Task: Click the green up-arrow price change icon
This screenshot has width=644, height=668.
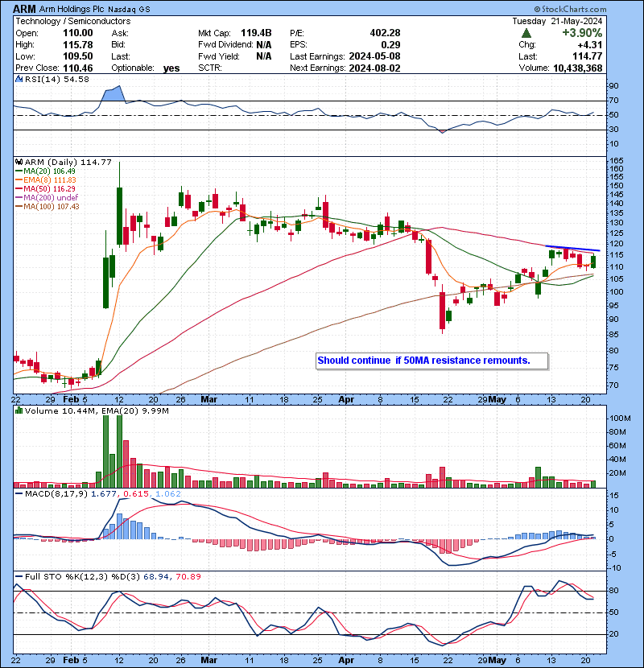Action: [x=526, y=33]
